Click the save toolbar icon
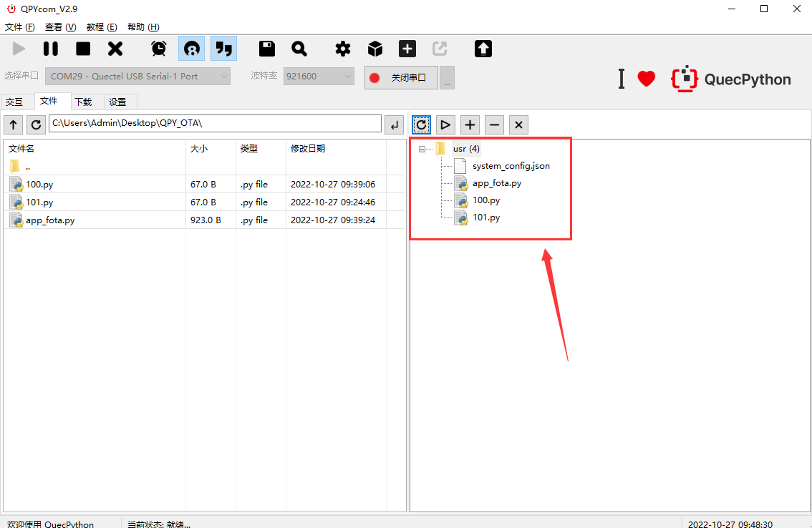 (266, 48)
